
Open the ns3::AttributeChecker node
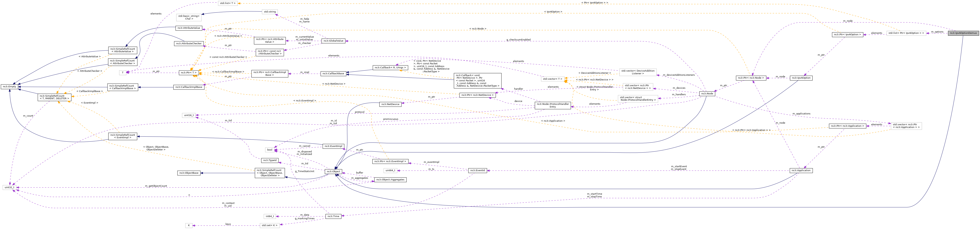click(x=189, y=44)
